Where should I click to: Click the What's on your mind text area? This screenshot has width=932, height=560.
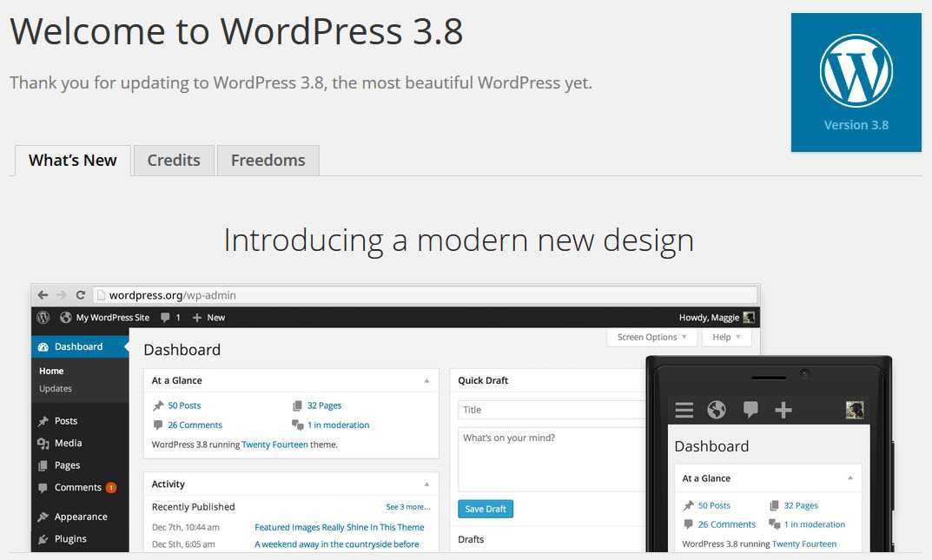(552, 459)
